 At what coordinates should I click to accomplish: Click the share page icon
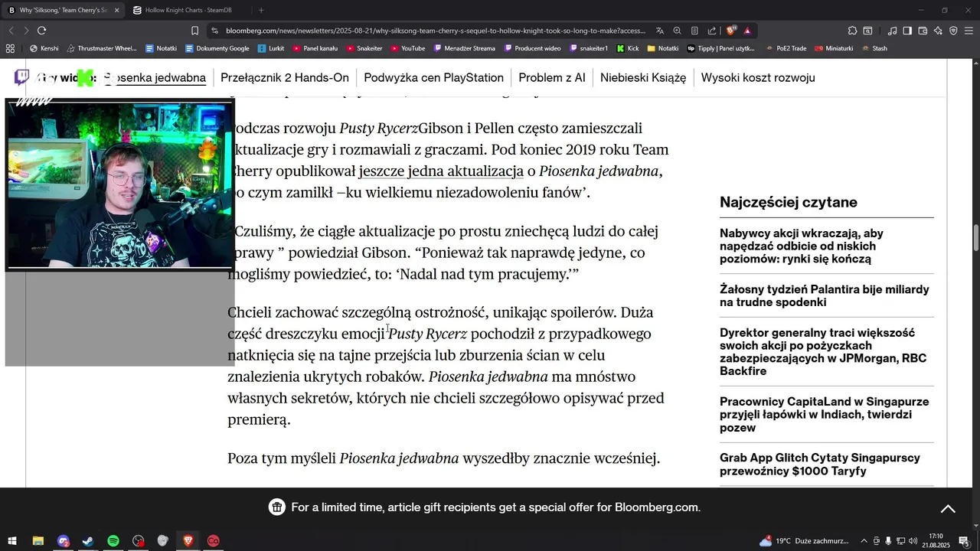coord(712,31)
